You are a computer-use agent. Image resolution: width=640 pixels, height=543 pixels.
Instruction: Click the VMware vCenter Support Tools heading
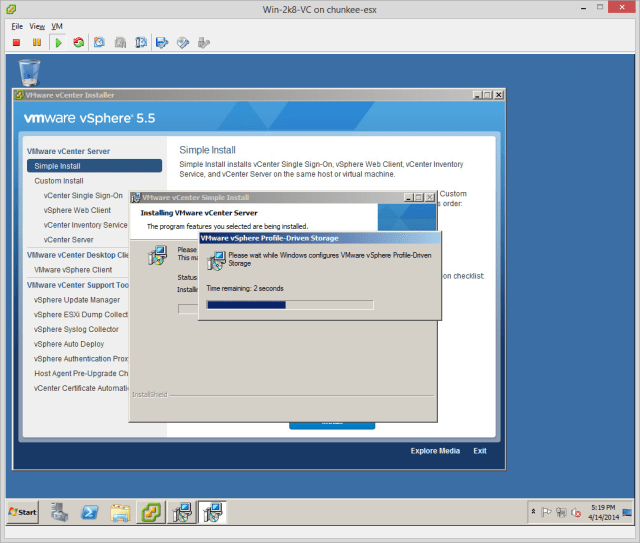tap(78, 285)
